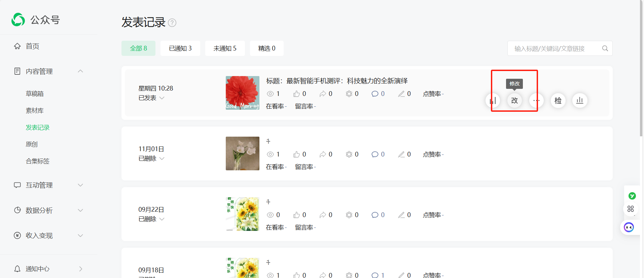Click the eye views icon in 11月01日 row
The width and height of the screenshot is (644, 278).
pos(270,154)
